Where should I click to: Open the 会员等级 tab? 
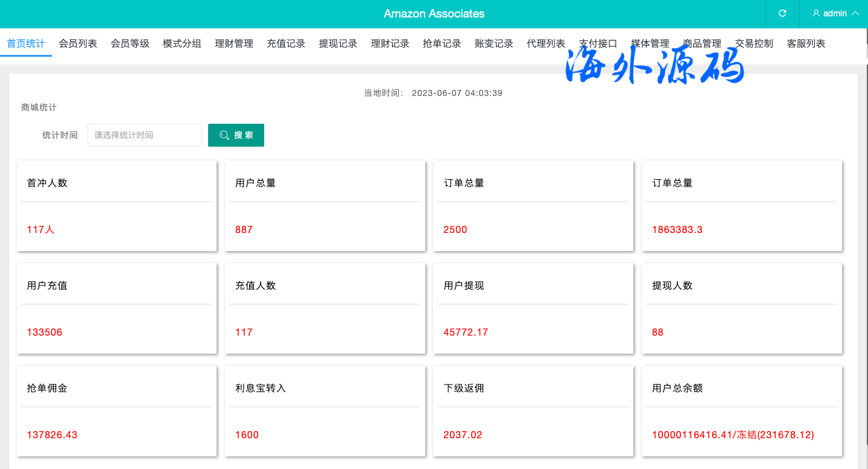click(x=130, y=43)
